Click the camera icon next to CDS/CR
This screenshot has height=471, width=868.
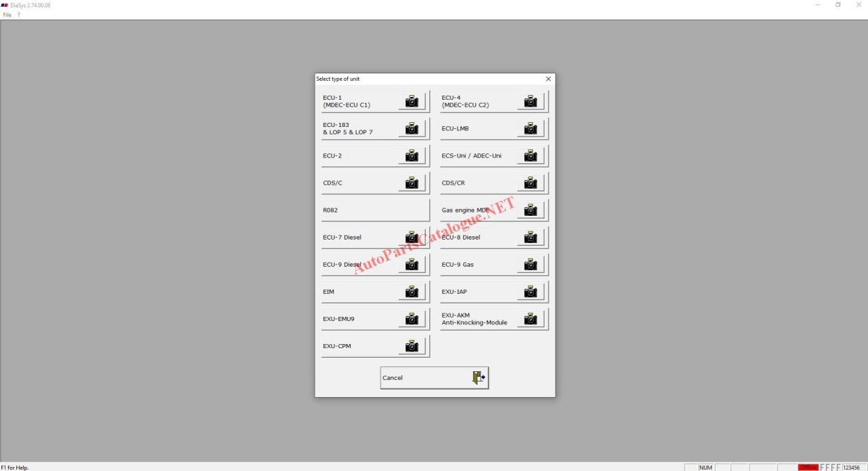[x=530, y=183]
